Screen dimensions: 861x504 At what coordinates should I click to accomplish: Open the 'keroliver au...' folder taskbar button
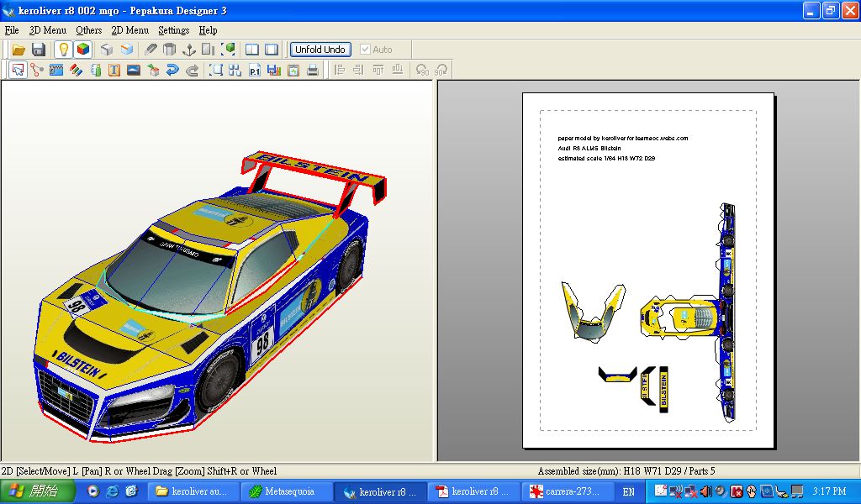[195, 491]
